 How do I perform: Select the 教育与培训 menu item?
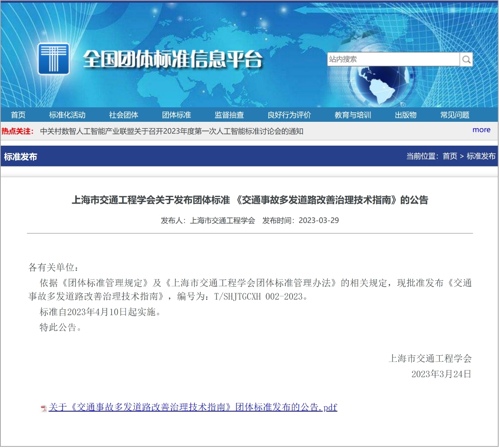(353, 115)
